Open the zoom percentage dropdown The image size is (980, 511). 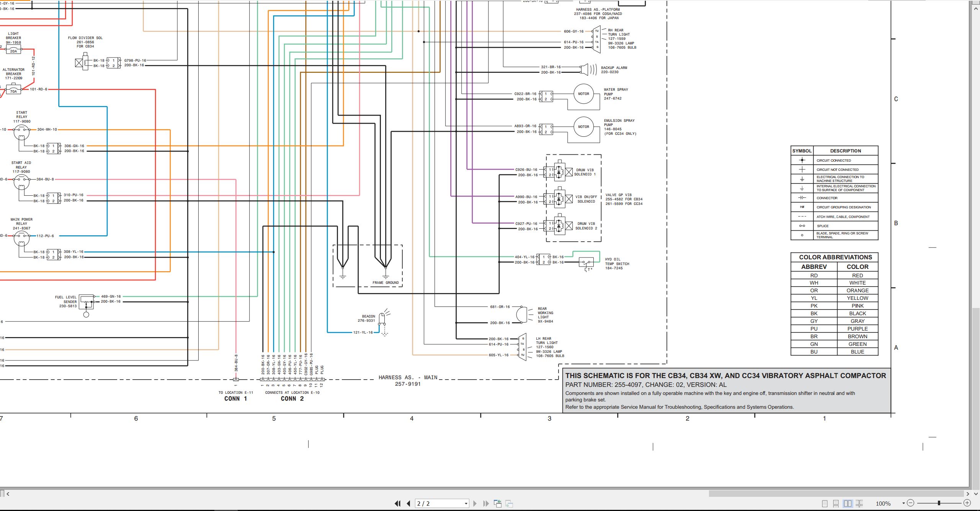coord(903,503)
